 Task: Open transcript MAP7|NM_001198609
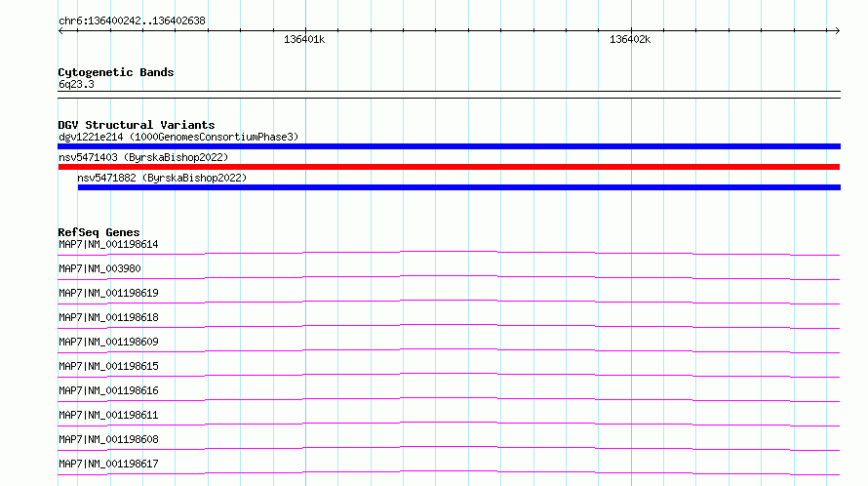coord(108,342)
